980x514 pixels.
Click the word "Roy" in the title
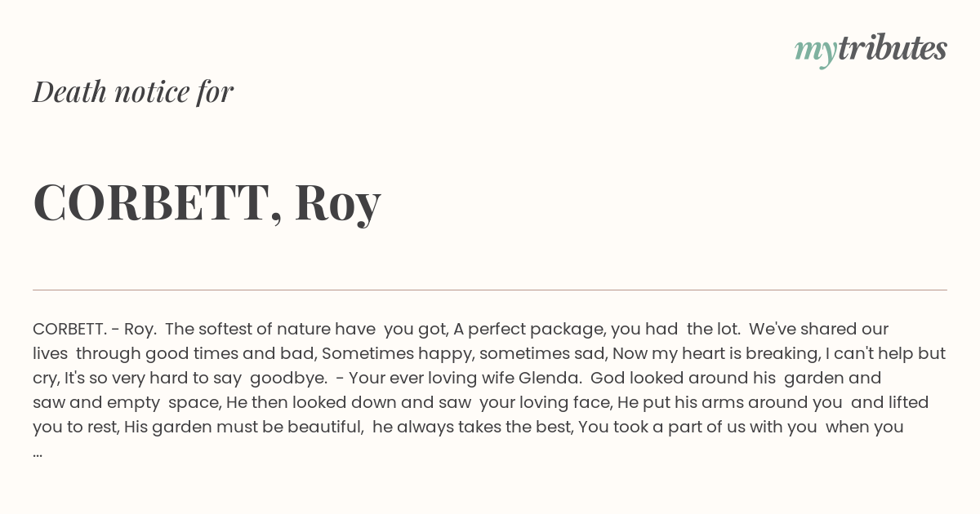tap(337, 202)
